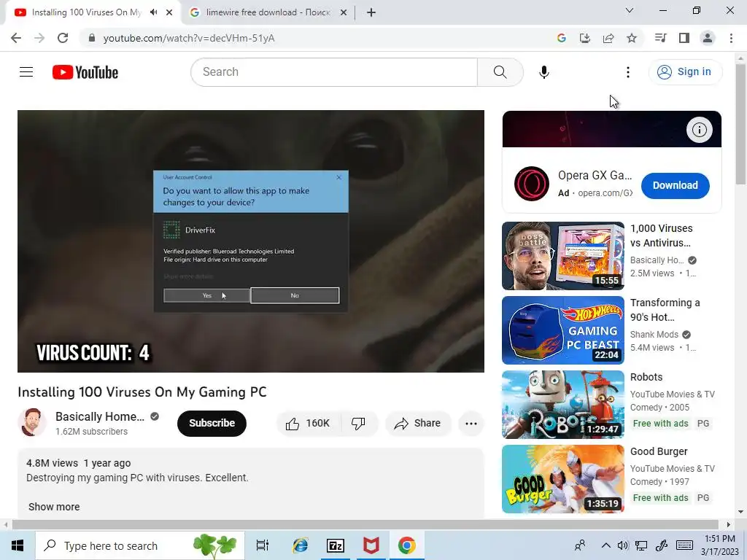Focus the YouTube Search field
Screen dimensions: 747x560
coord(334,72)
